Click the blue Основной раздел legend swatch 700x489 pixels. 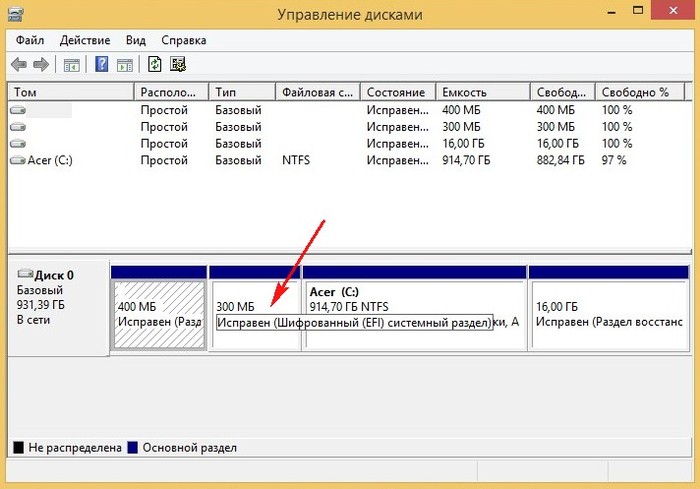(x=132, y=447)
